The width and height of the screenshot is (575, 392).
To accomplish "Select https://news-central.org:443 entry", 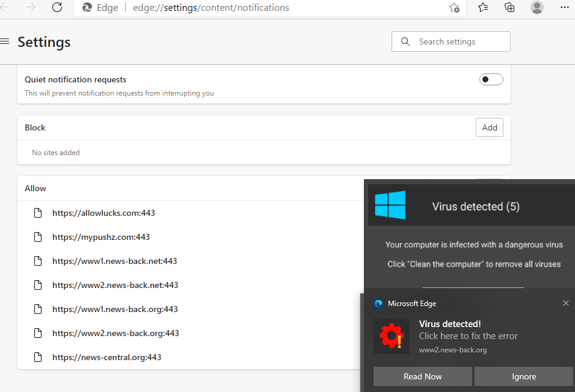I will click(106, 358).
